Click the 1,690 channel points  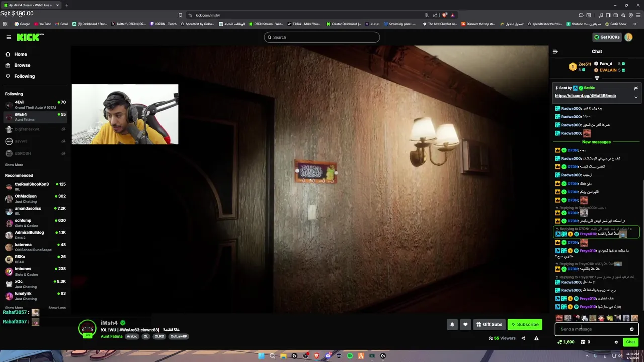pos(566,342)
